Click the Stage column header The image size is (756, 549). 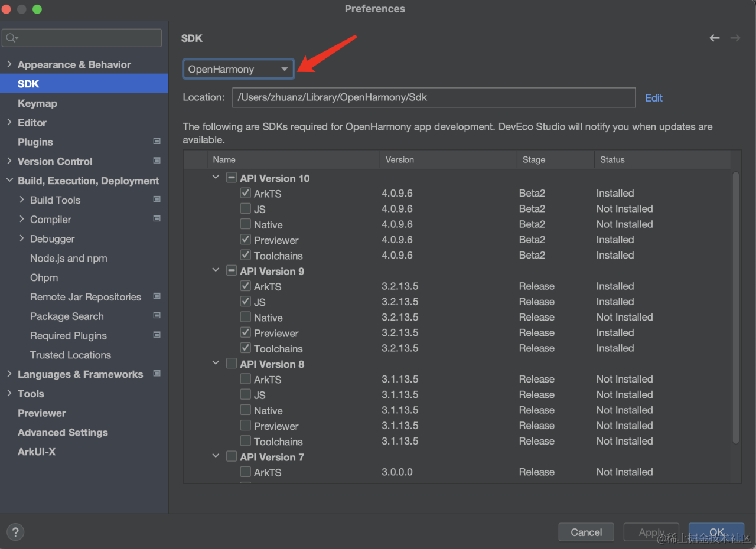555,159
